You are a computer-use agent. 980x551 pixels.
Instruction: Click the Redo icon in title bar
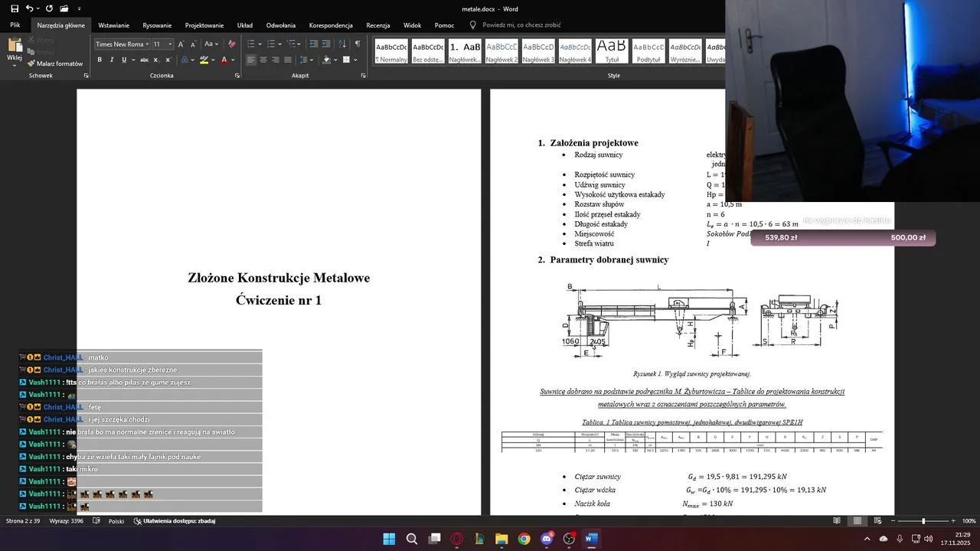pyautogui.click(x=49, y=8)
